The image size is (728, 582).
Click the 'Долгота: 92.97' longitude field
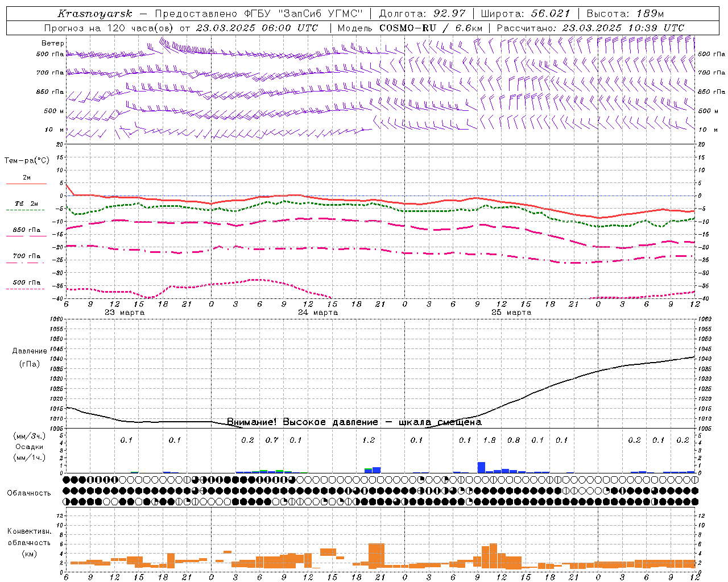coord(422,14)
